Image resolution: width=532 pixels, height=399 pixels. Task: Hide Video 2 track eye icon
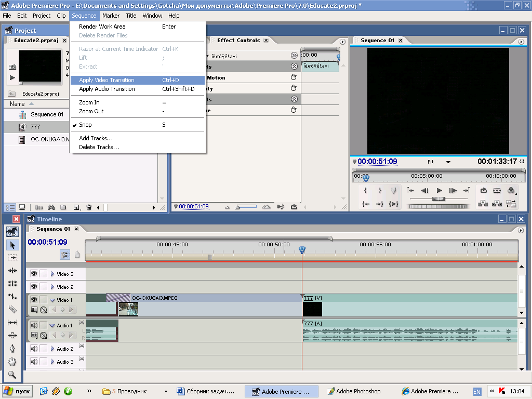tap(34, 286)
